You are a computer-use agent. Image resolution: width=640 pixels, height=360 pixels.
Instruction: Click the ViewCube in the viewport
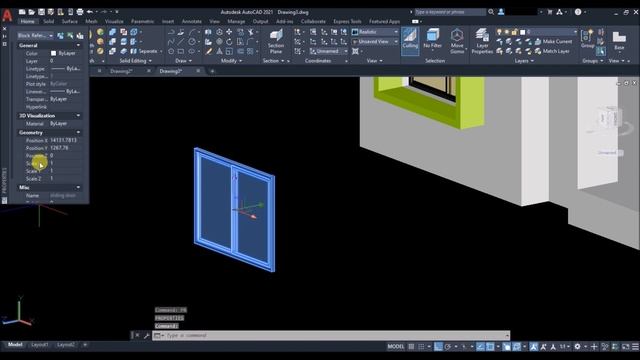[609, 118]
